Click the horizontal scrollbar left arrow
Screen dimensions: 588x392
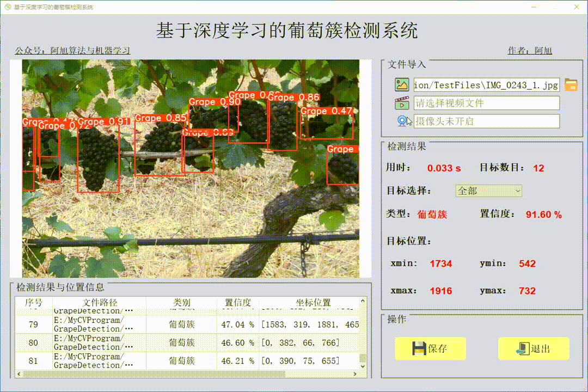pos(19,374)
